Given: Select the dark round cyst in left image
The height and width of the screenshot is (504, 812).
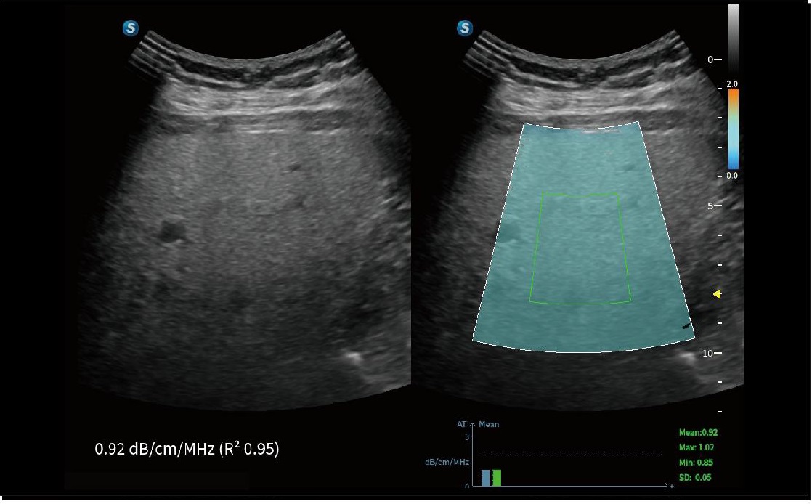Looking at the screenshot, I should click(x=172, y=232).
